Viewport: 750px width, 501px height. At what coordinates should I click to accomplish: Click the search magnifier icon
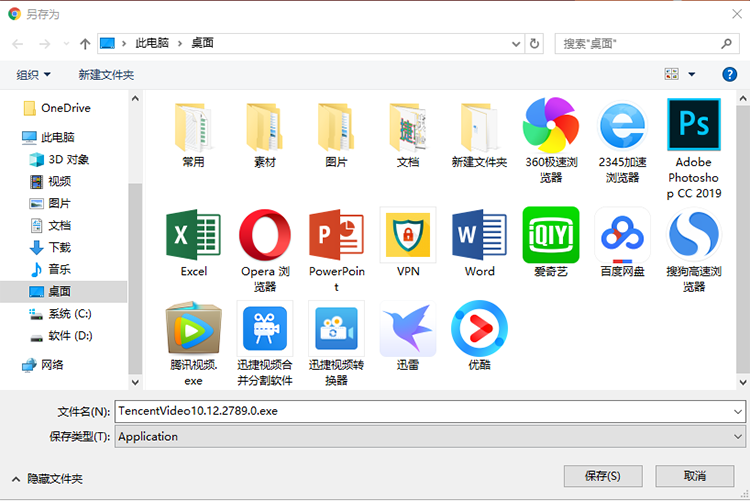[727, 44]
